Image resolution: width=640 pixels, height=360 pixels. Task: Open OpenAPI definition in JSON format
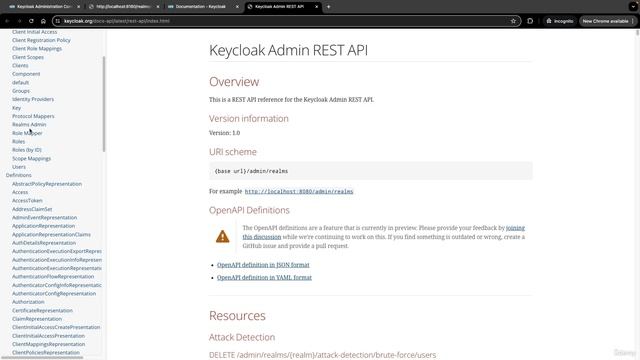click(263, 265)
